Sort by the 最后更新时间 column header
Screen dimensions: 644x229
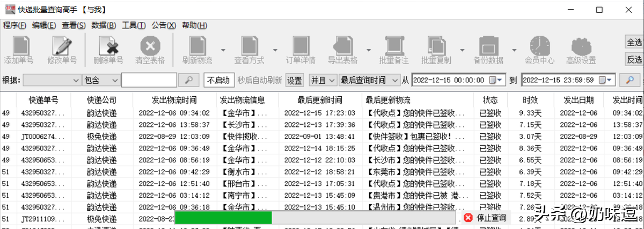[319, 100]
